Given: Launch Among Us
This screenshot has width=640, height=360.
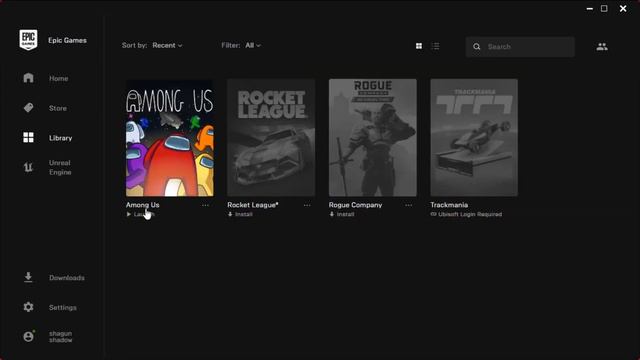Looking at the screenshot, I should (x=140, y=214).
